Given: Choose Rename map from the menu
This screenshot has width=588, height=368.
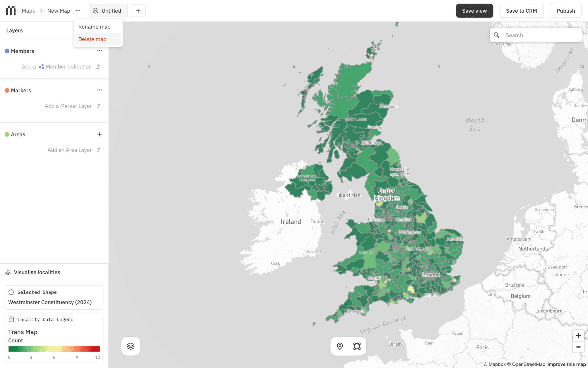Looking at the screenshot, I should point(94,27).
